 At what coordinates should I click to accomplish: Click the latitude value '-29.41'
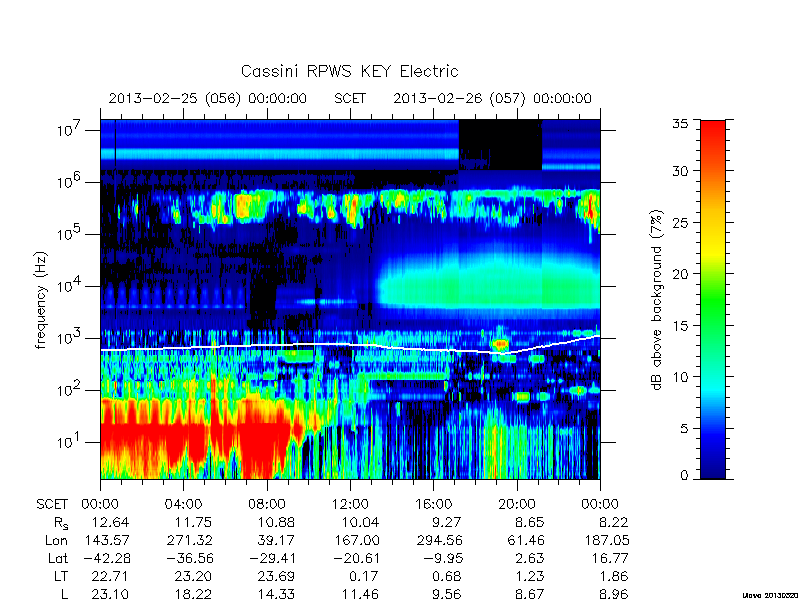click(273, 559)
